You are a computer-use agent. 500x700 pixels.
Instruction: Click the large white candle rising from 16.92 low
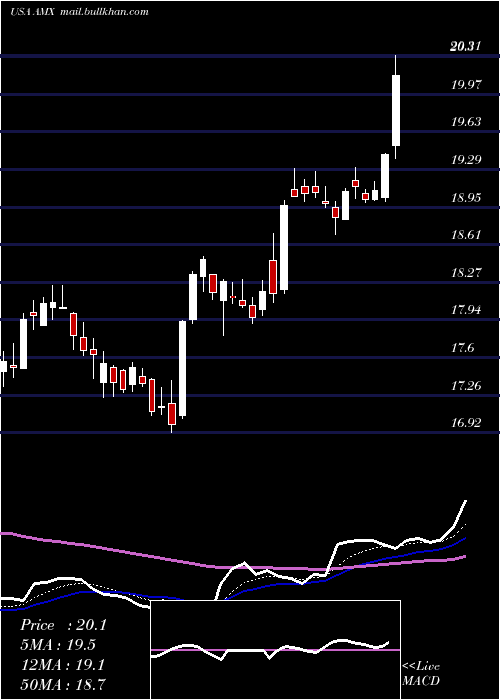click(x=183, y=369)
